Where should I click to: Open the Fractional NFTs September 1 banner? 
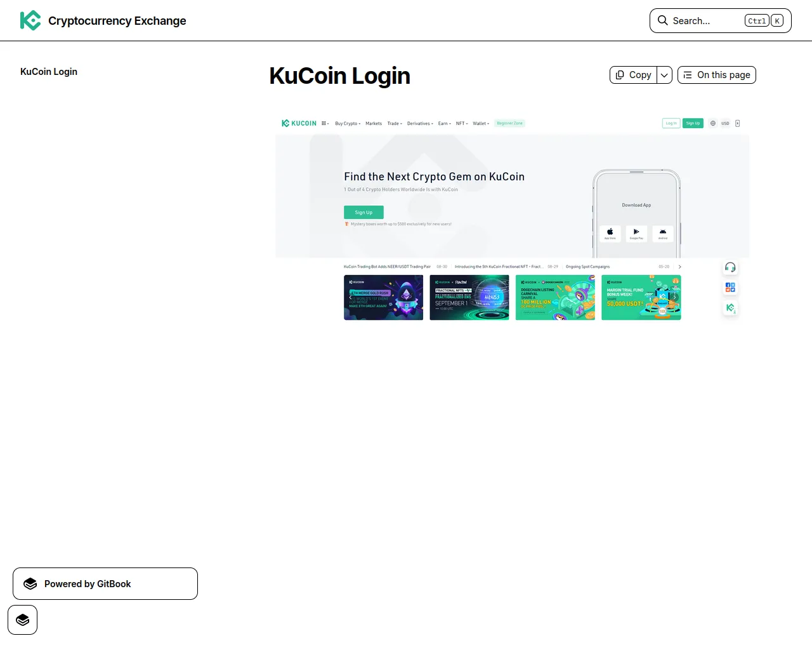(469, 298)
